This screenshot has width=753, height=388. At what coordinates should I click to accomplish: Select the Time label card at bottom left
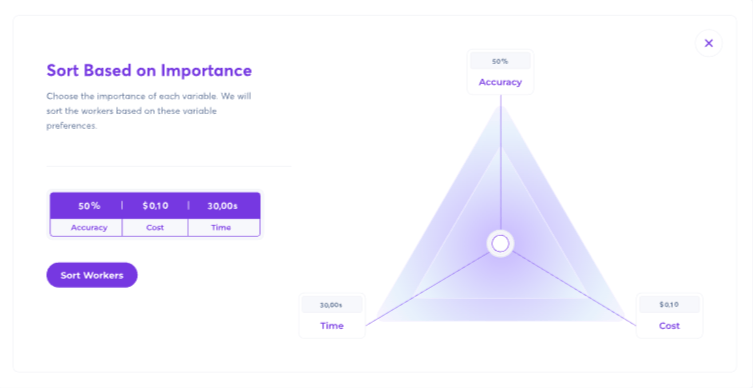(x=332, y=315)
